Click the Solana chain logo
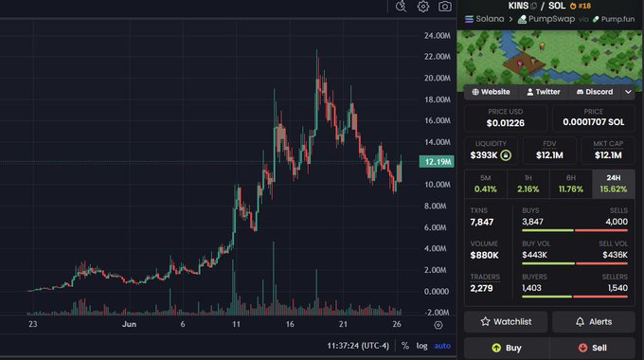Screen dimensions: 644x360 pos(469,19)
